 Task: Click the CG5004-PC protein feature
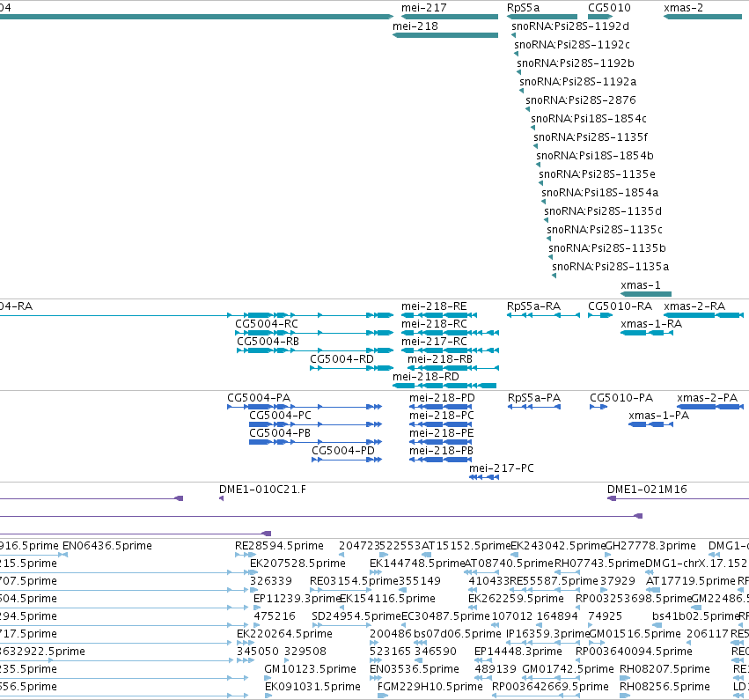316,424
